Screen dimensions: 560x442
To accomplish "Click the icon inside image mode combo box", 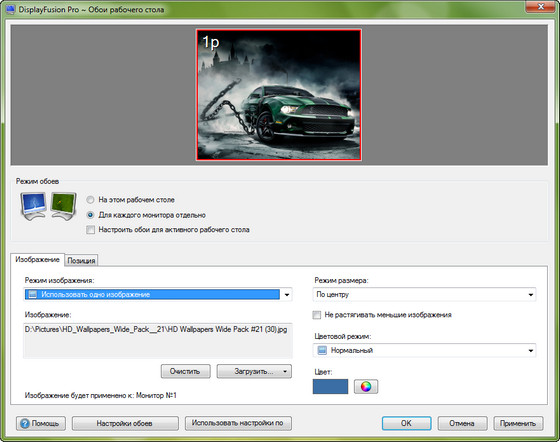I will 33,294.
